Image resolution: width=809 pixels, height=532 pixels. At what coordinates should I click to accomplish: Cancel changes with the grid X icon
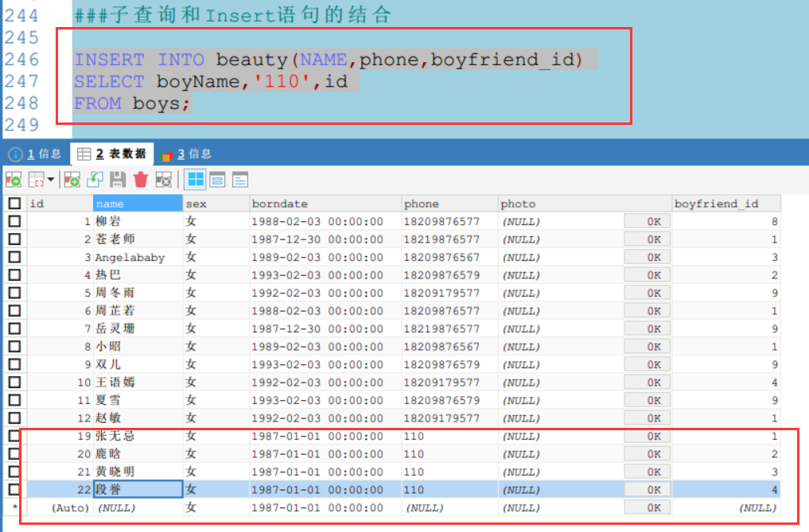pyautogui.click(x=164, y=180)
